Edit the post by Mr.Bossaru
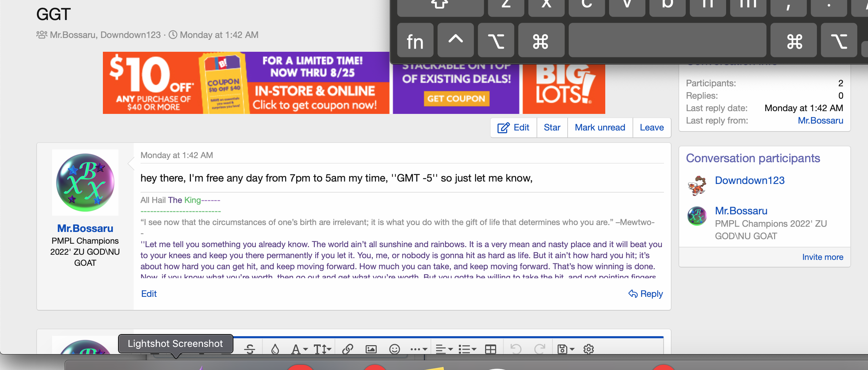 pyautogui.click(x=149, y=294)
